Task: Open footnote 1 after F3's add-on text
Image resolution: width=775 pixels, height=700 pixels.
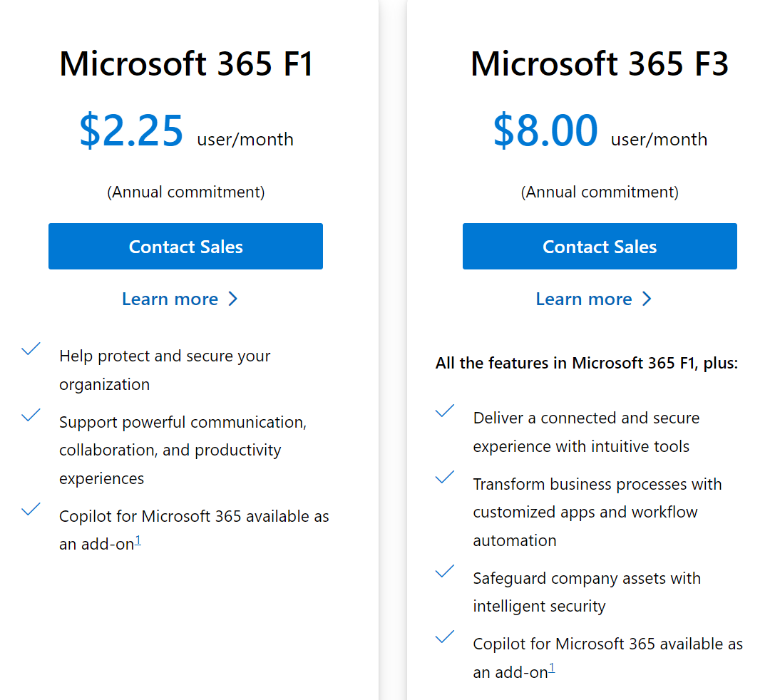Action: [x=552, y=669]
